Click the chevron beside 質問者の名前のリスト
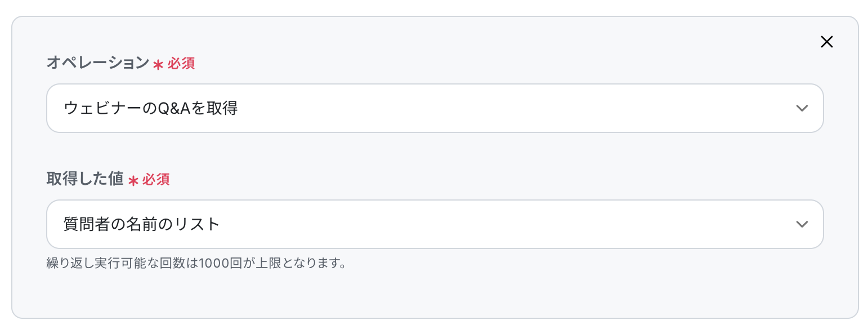 click(x=802, y=224)
